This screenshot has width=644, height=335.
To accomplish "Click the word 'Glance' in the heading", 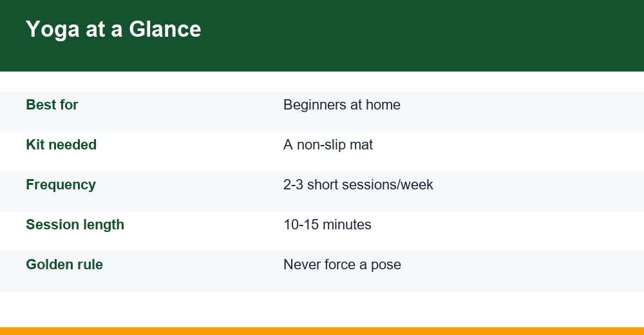I will tap(165, 29).
